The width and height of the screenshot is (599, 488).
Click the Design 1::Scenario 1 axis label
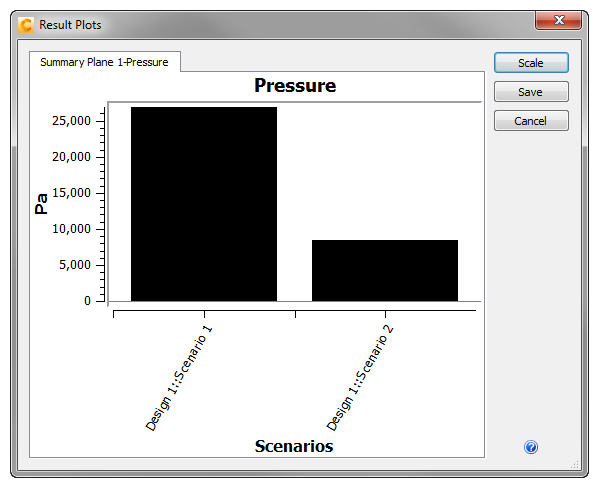tap(179, 378)
